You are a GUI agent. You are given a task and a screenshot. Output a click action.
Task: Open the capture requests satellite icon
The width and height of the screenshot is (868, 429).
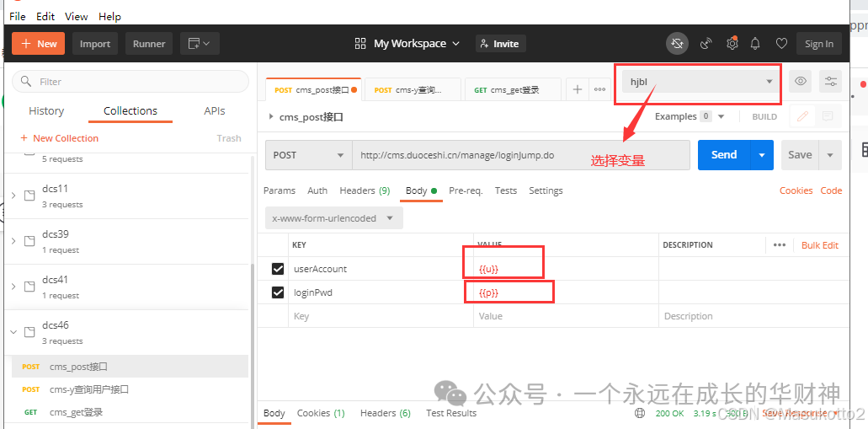(x=706, y=43)
